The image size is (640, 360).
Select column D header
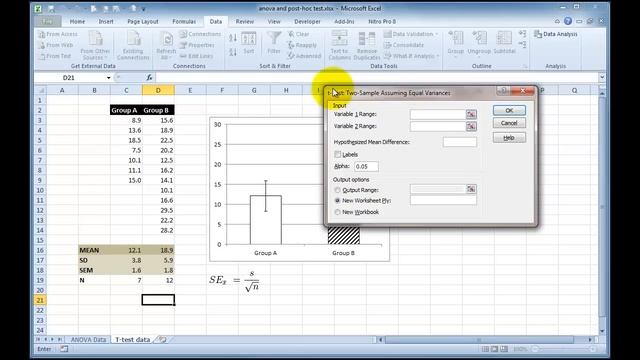point(158,90)
